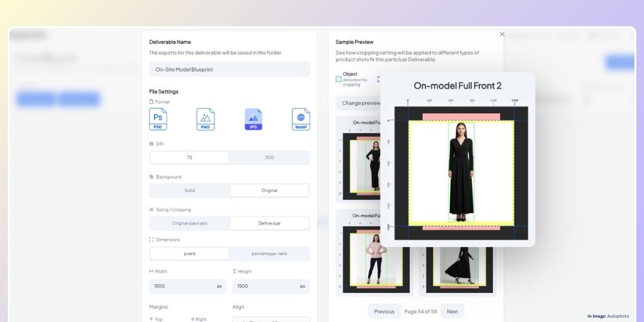Click the Dimensions label icon
644x322 pixels.
tap(151, 240)
